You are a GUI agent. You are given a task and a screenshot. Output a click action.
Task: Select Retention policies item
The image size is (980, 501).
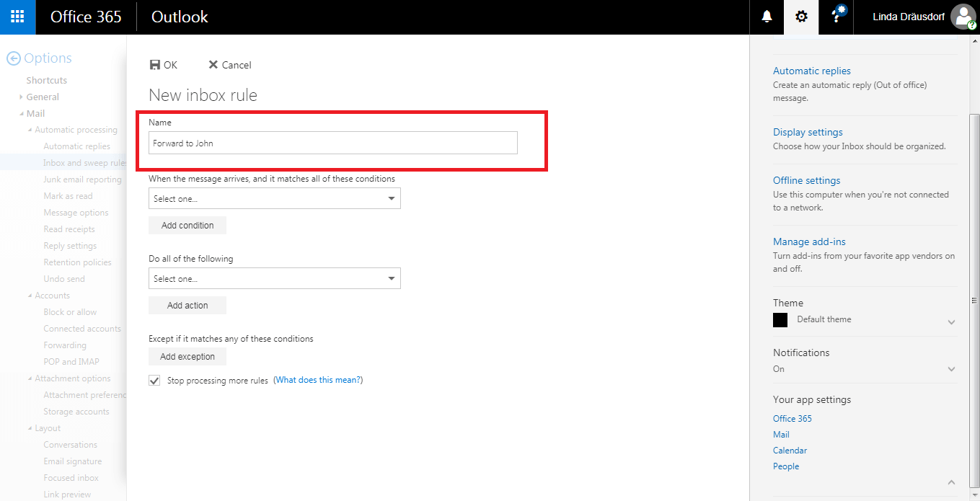pyautogui.click(x=77, y=262)
